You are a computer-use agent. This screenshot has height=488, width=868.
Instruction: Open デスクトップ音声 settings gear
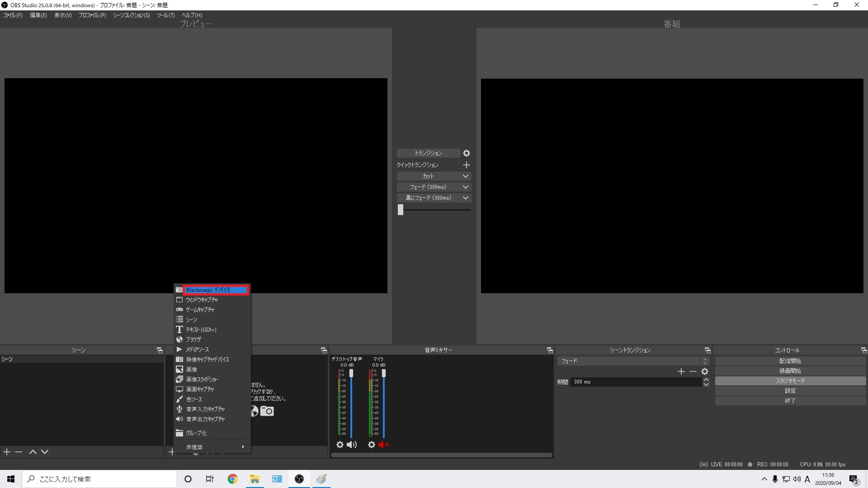[x=340, y=445]
